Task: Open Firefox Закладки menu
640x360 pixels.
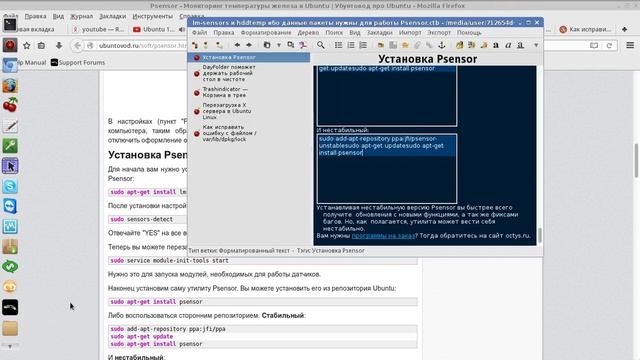Action: coord(112,16)
